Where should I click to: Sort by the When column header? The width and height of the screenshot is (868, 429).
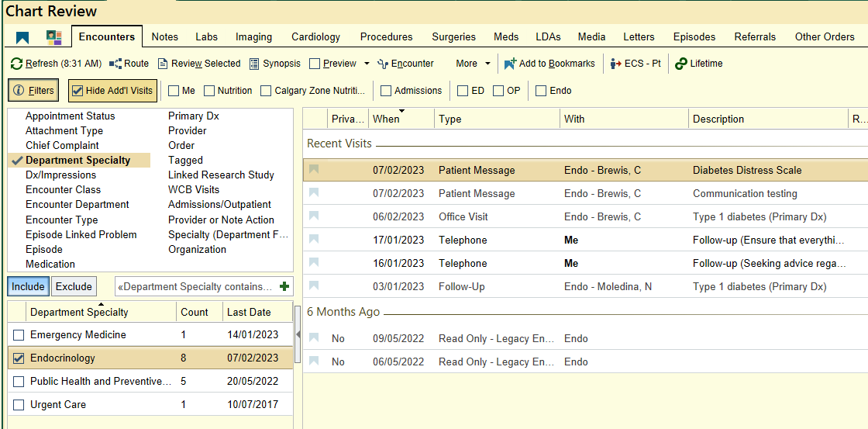coord(401,119)
